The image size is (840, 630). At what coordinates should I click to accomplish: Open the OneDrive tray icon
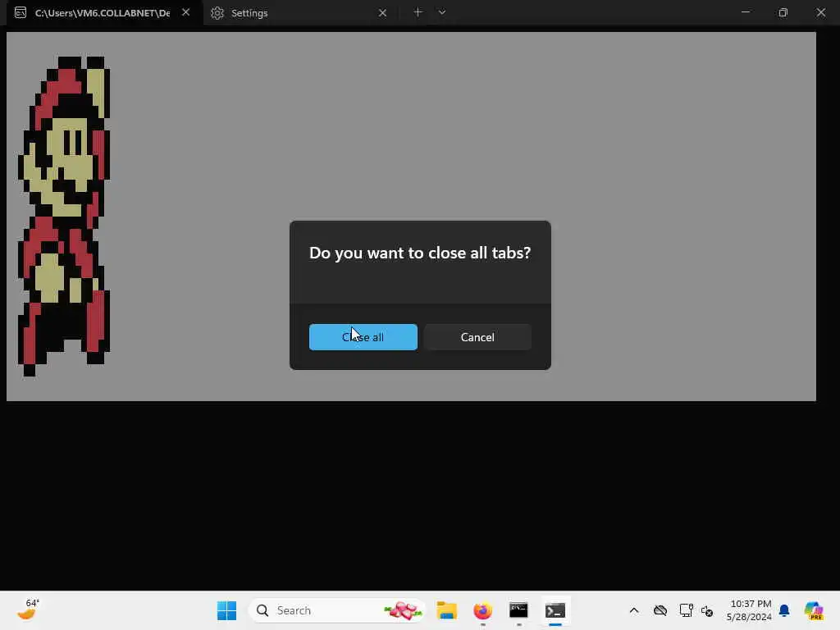pyautogui.click(x=660, y=610)
